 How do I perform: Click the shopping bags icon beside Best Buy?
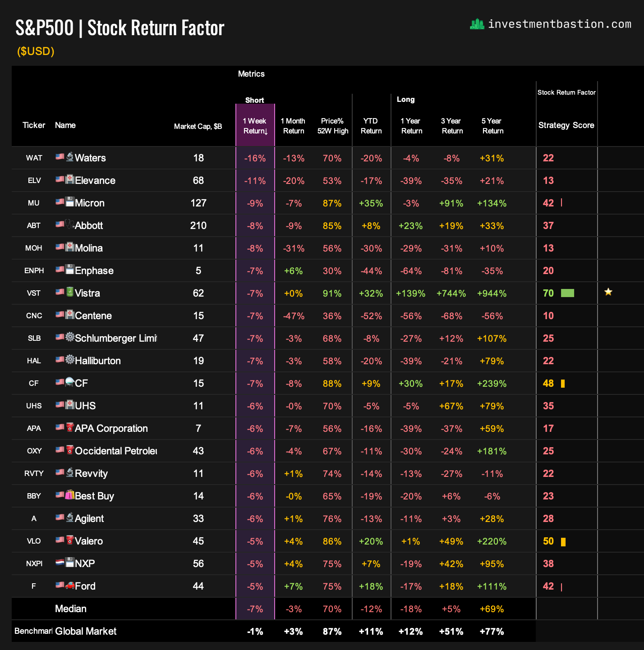70,495
